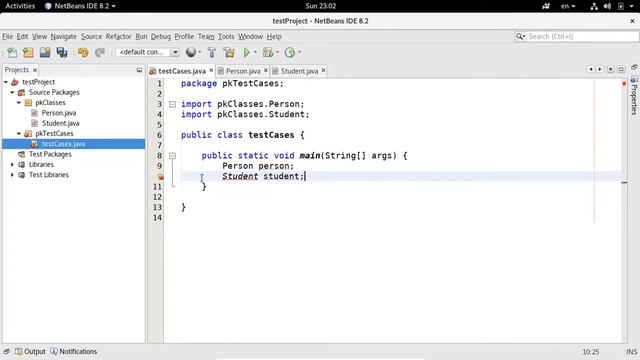640x360 pixels.
Task: Select Person.java in the project tree
Action: click(x=58, y=113)
